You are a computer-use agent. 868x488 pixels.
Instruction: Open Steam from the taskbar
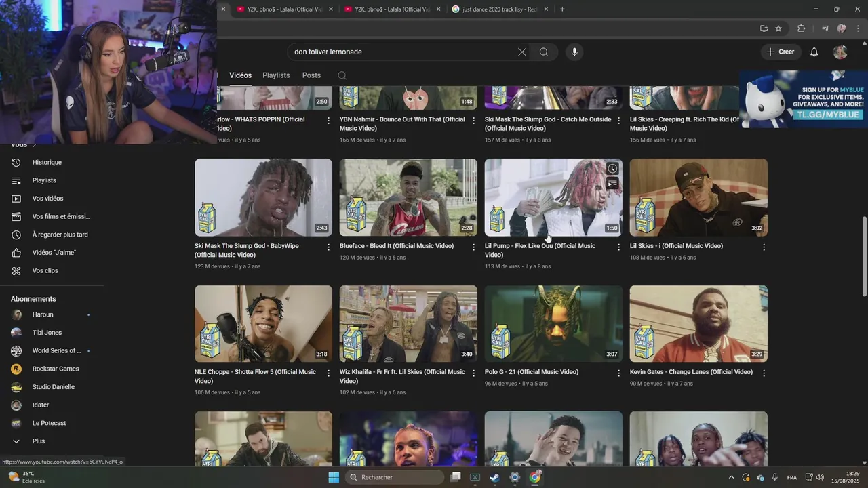(x=494, y=477)
